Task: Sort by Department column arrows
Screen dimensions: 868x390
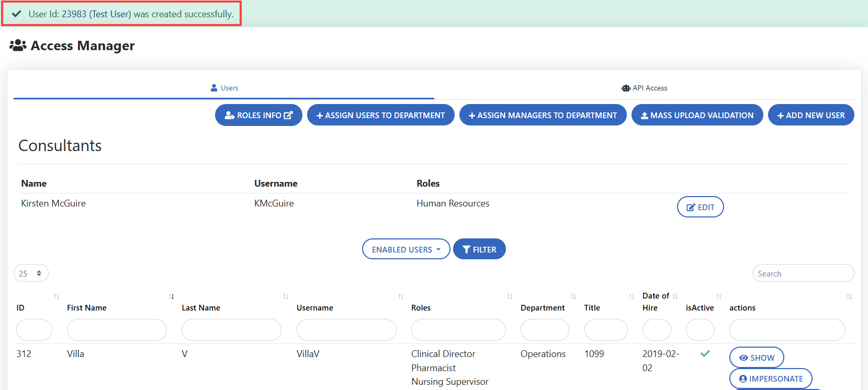Action: coord(573,296)
